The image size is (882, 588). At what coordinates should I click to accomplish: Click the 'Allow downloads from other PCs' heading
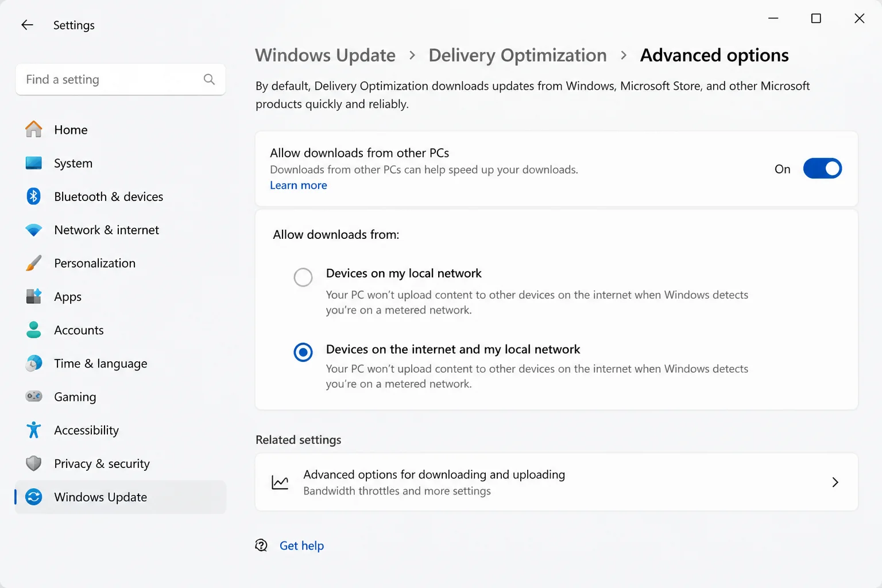(x=359, y=153)
